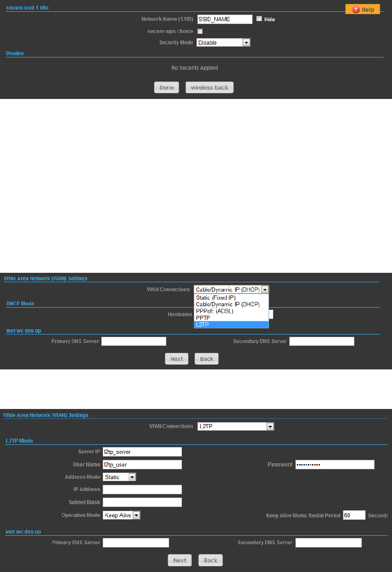Click the Redial Period field showing 60
This screenshot has height=572, width=392.
click(354, 515)
